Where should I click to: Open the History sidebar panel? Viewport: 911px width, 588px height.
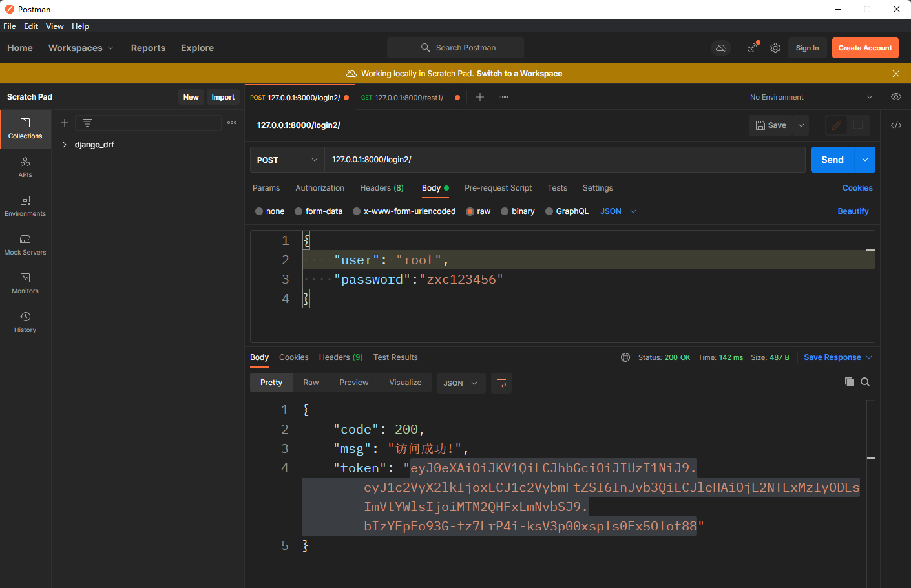pos(25,322)
